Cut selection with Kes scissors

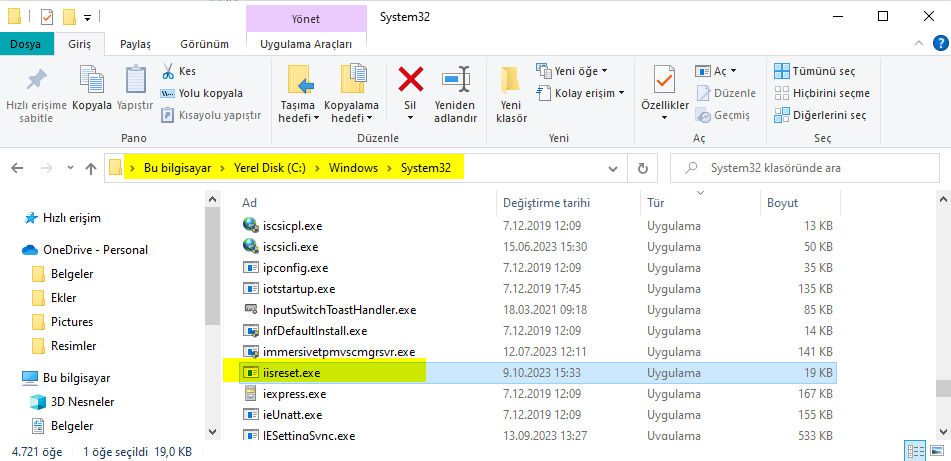(x=178, y=71)
